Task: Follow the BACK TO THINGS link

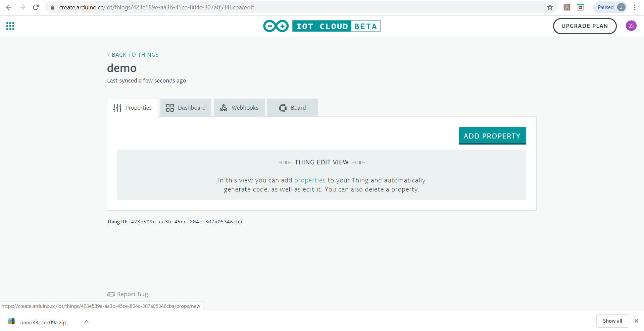Action: click(133, 55)
